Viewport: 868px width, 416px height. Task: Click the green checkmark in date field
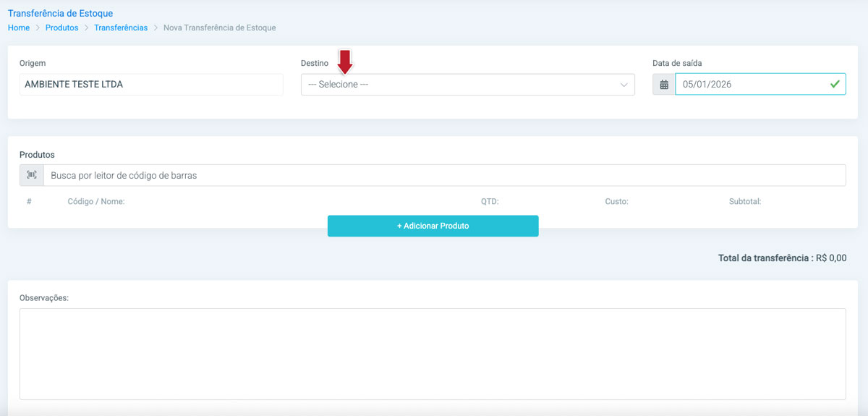pos(835,85)
